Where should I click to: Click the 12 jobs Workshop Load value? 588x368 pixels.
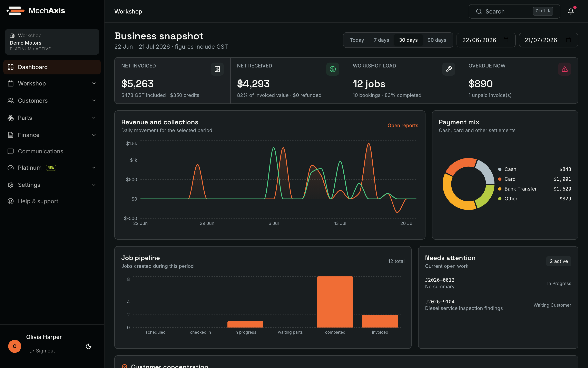369,84
